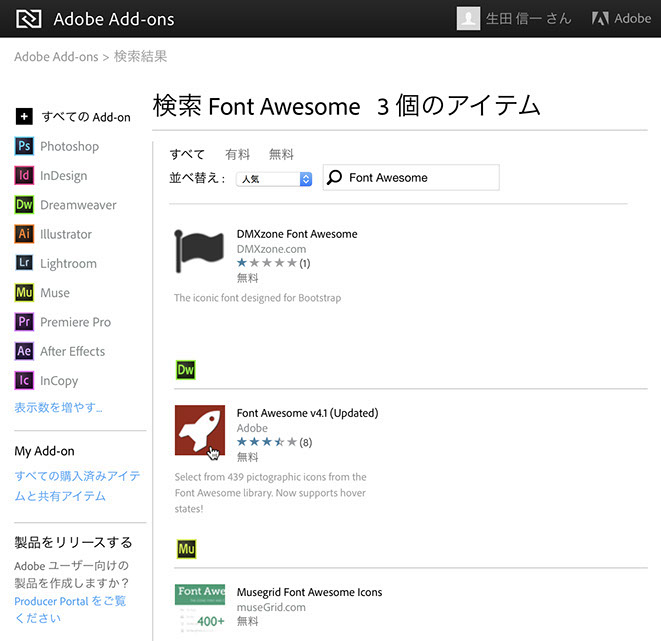Select the plus icon for すべての Add-on
Viewport: 661px width, 641px height.
(x=24, y=116)
